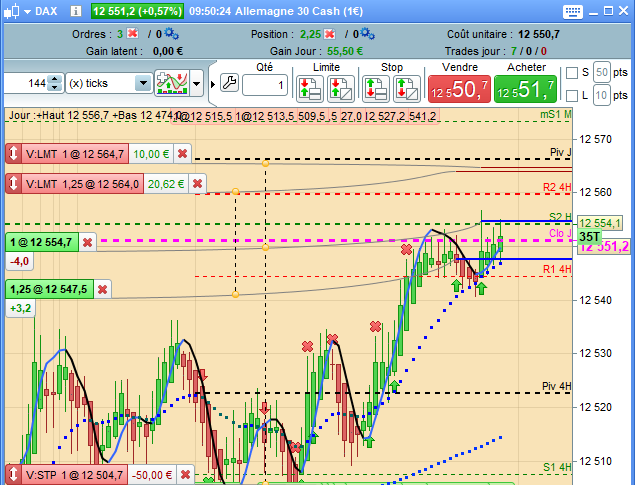This screenshot has width=635, height=485.
Task: Click the Acheter buy button 12 551,7
Action: coord(525,89)
